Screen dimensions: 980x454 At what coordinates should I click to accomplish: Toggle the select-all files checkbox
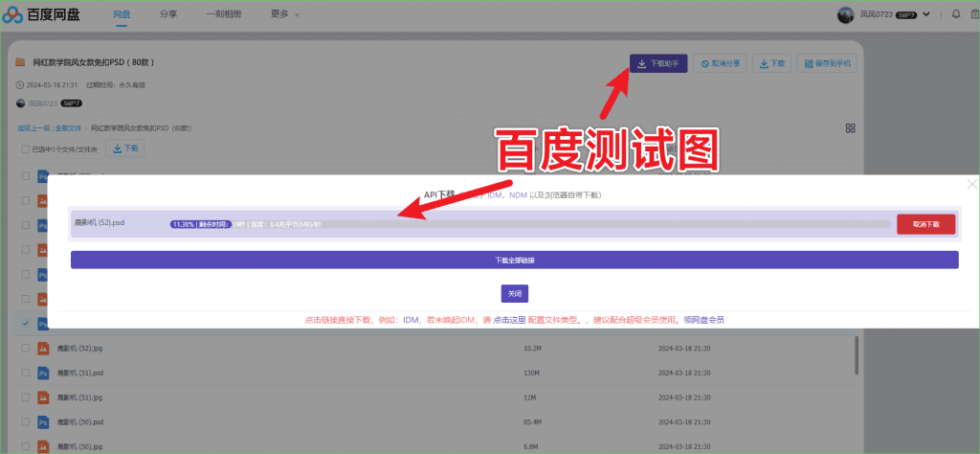pos(25,149)
